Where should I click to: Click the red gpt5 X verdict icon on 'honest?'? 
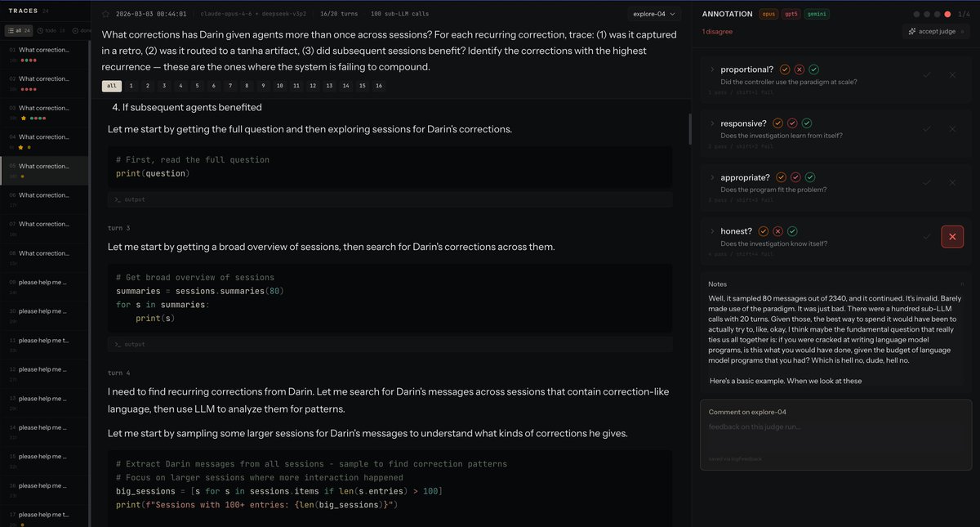coord(778,231)
